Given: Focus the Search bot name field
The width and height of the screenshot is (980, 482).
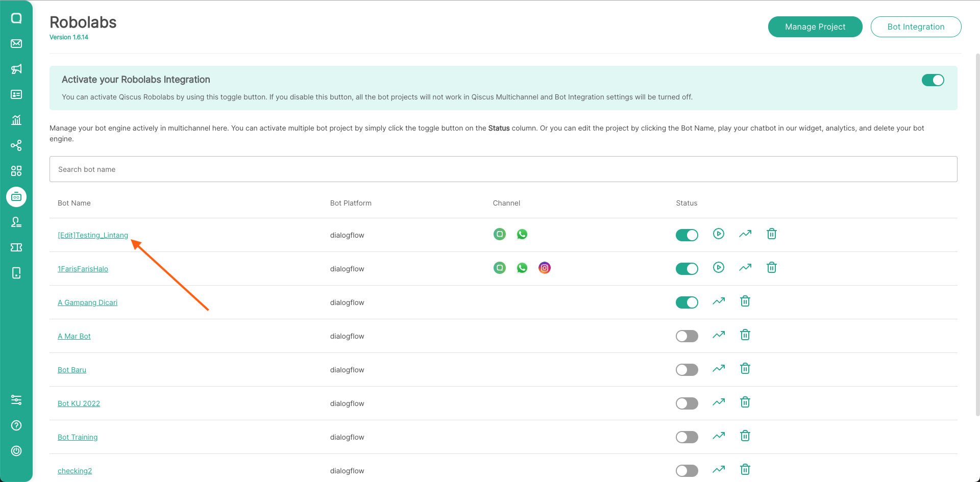Looking at the screenshot, I should click(503, 169).
